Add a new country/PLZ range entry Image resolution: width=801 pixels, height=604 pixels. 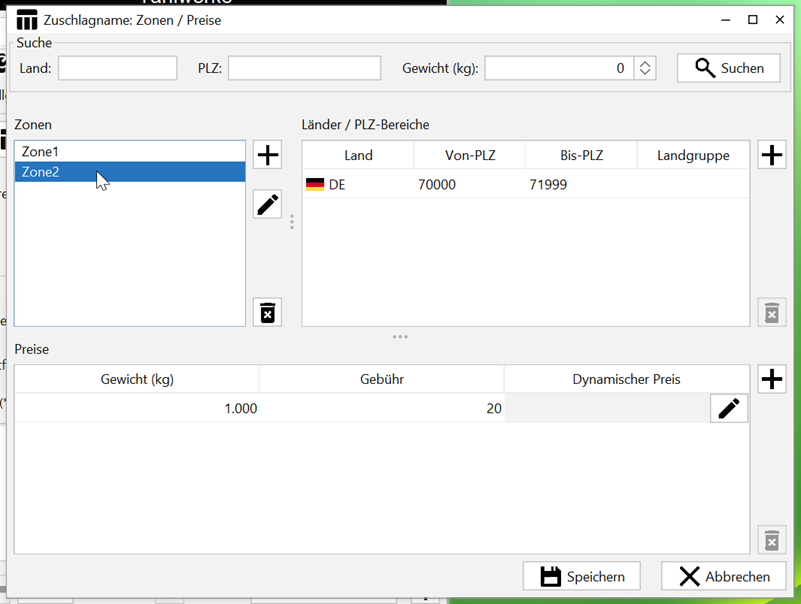(x=771, y=155)
